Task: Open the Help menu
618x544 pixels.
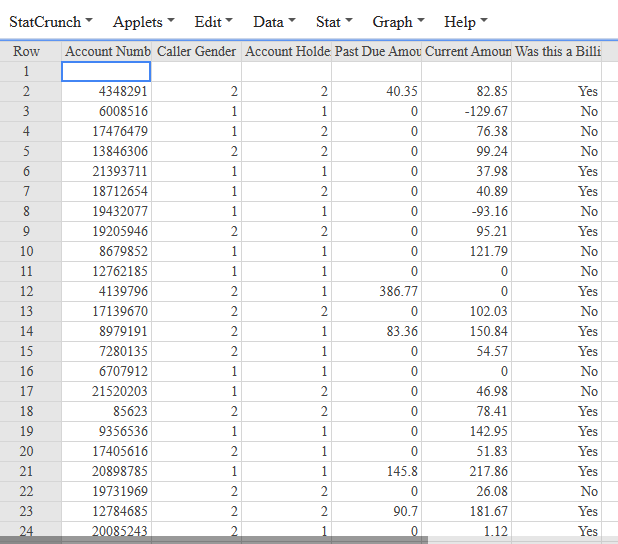Action: [x=465, y=22]
